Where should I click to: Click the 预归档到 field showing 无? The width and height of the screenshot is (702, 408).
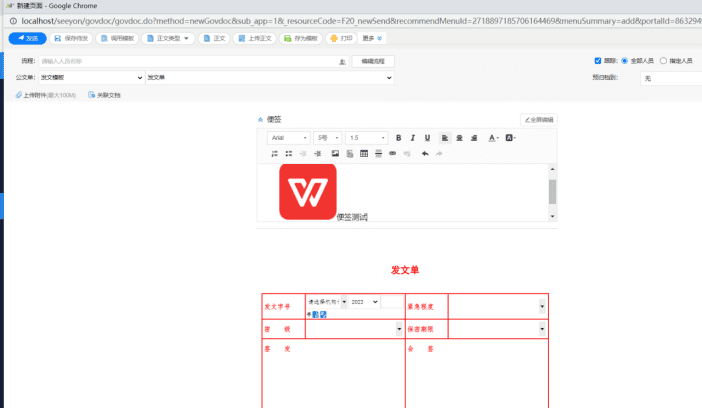pyautogui.click(x=671, y=78)
